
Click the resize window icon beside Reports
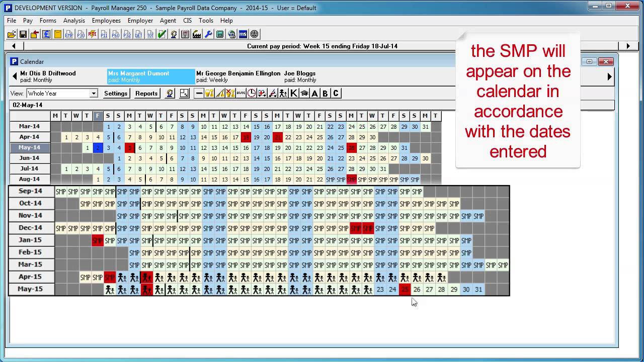(184, 93)
